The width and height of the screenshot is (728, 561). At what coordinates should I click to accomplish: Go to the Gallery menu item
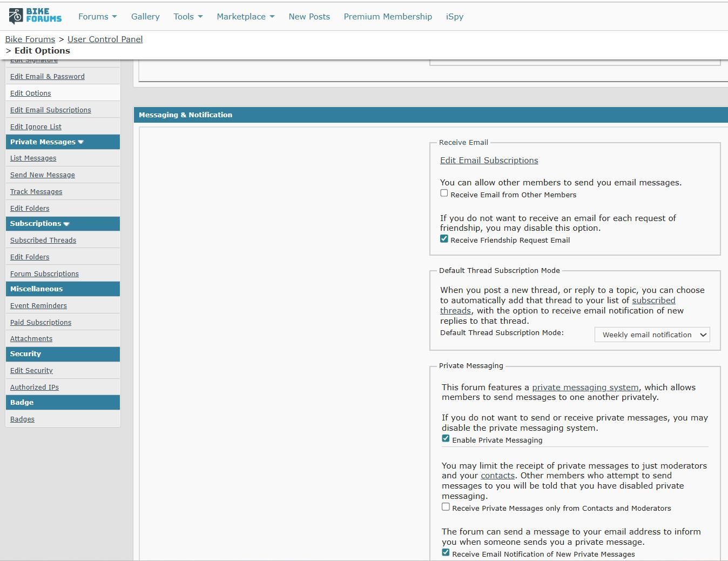pos(145,17)
